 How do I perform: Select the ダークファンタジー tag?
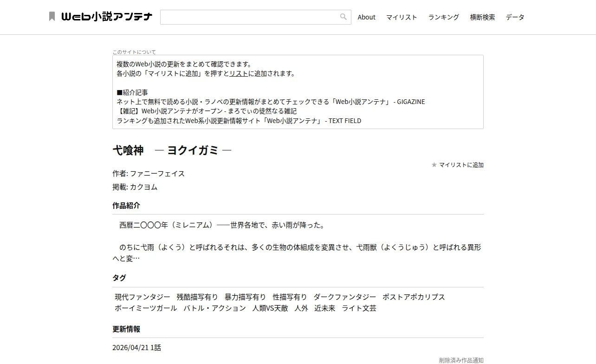coord(345,297)
